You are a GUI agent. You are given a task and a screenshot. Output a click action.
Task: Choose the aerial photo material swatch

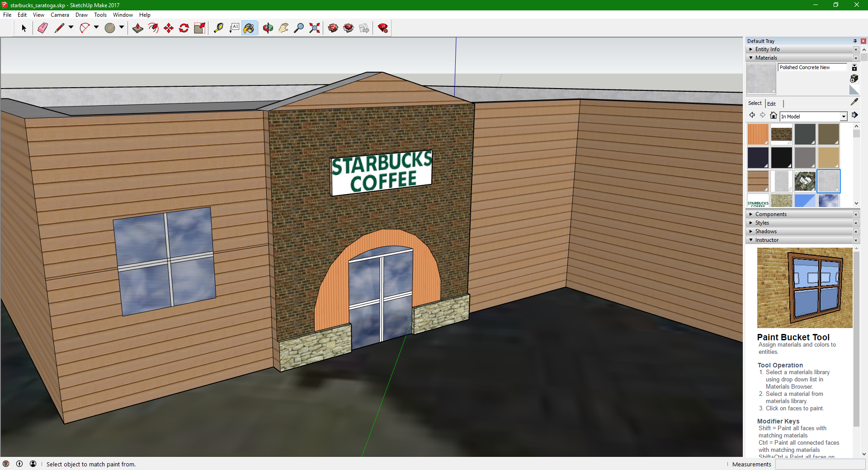click(x=805, y=181)
